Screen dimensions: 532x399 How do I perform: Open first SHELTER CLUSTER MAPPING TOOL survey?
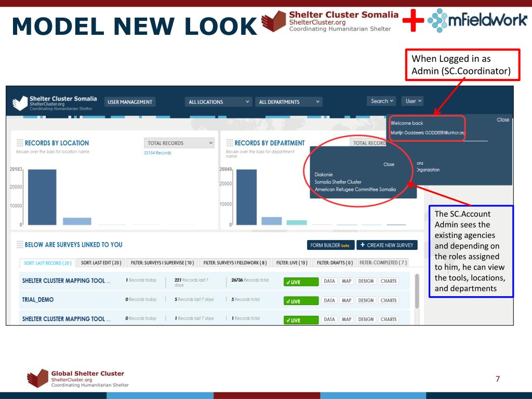point(66,281)
